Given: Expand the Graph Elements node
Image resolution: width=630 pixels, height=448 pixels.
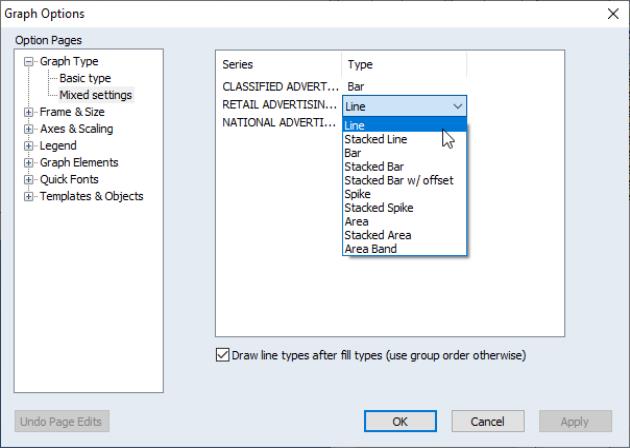Looking at the screenshot, I should click(30, 163).
